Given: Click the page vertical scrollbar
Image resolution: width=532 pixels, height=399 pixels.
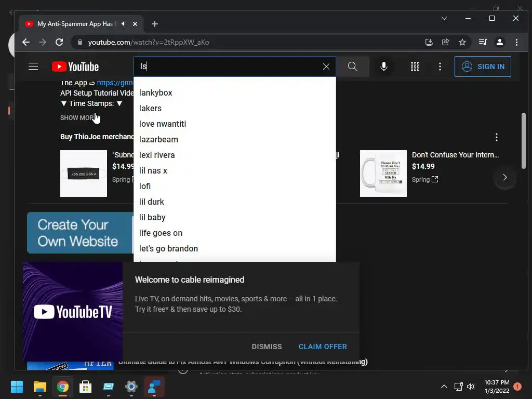Looking at the screenshot, I should [524, 141].
